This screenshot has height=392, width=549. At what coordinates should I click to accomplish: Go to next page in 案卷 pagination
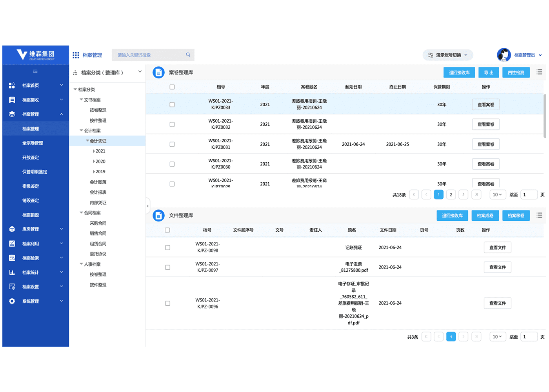pos(464,194)
